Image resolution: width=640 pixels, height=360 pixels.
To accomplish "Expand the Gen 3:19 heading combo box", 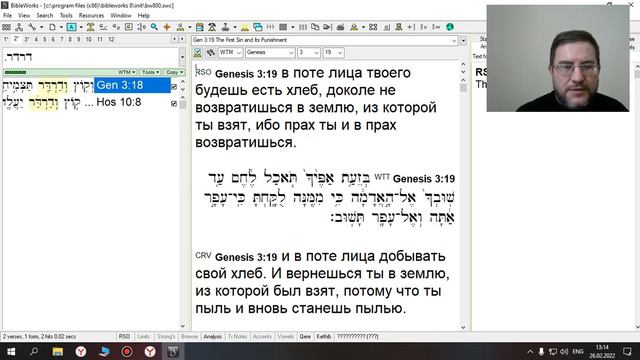I will tap(454, 40).
